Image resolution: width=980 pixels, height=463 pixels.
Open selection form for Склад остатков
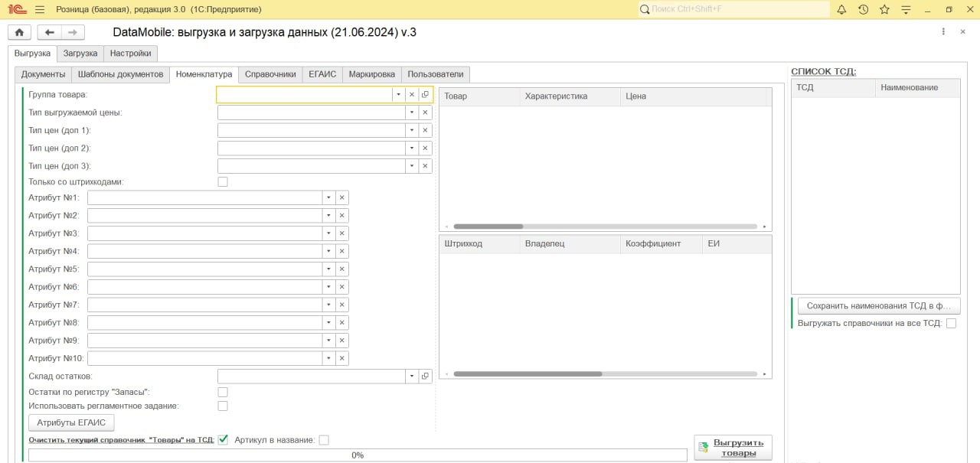pos(424,377)
